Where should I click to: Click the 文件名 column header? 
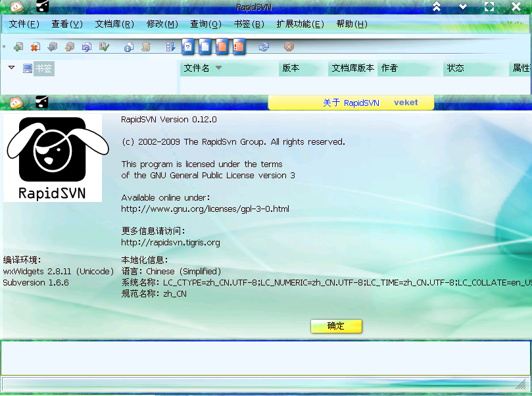tap(230, 68)
